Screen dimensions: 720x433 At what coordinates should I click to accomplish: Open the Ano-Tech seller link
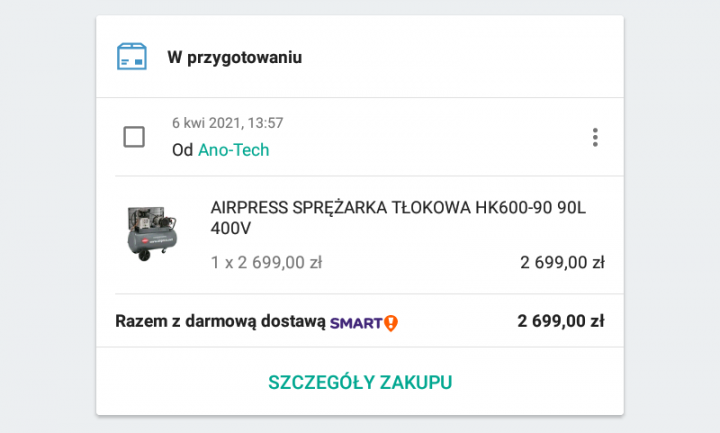point(233,150)
